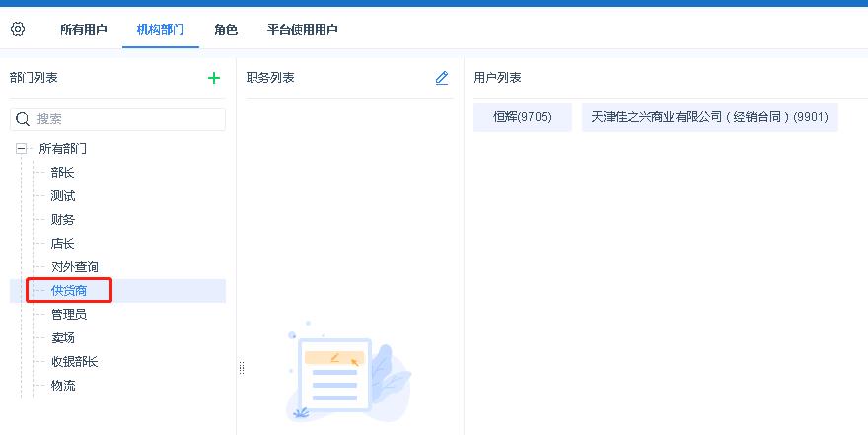Viewport: 868px width, 435px height.
Task: Select the 测试 department
Action: click(62, 196)
